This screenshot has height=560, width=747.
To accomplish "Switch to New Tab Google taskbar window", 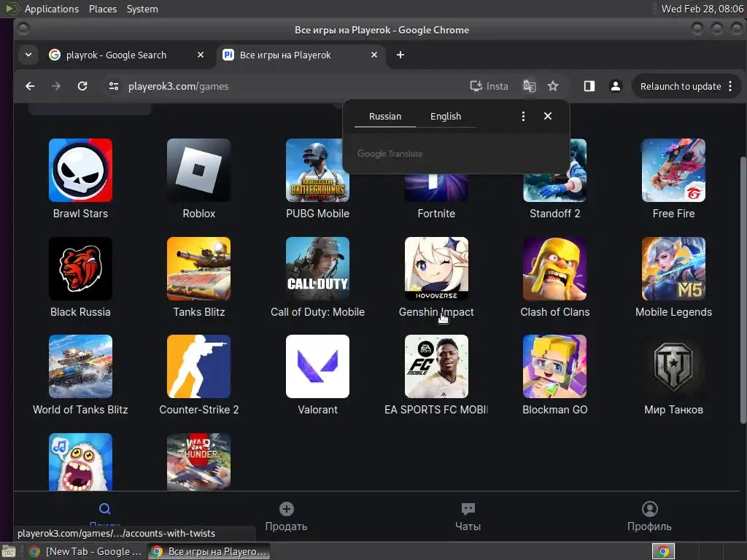I will [x=86, y=551].
